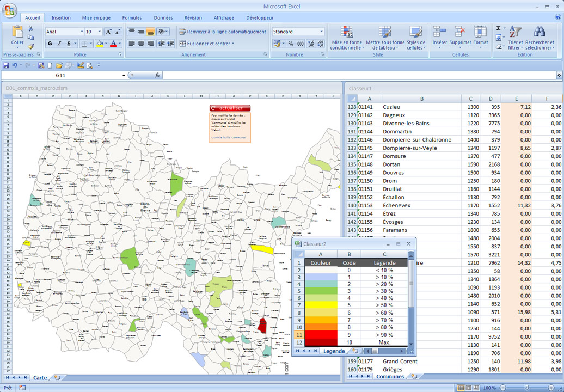Click the eraser clear icon in Édition
564x392 pixels.
499,46
